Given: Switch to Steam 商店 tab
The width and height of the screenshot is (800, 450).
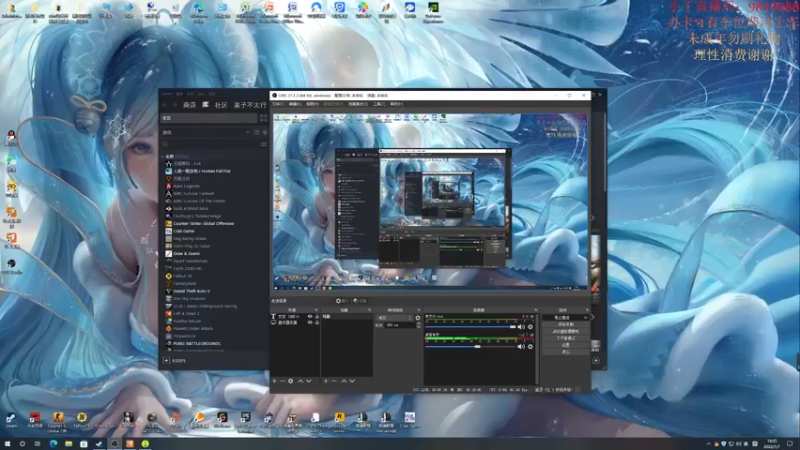Looking at the screenshot, I should (x=189, y=105).
